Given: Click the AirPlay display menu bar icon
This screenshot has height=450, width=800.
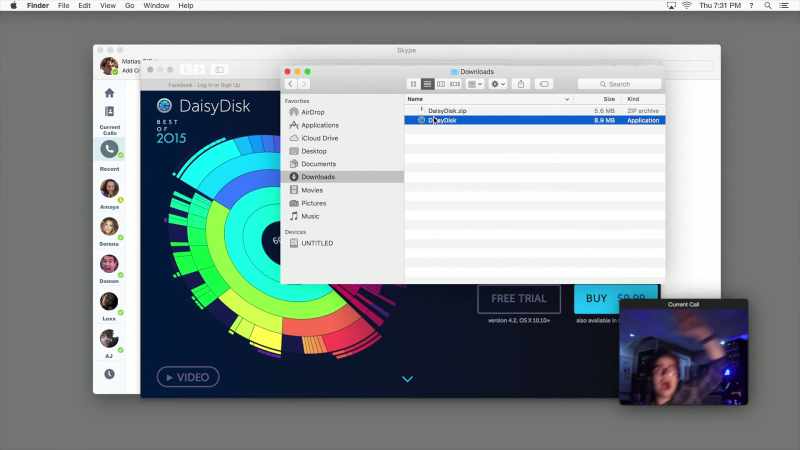Looking at the screenshot, I should pos(671,6).
